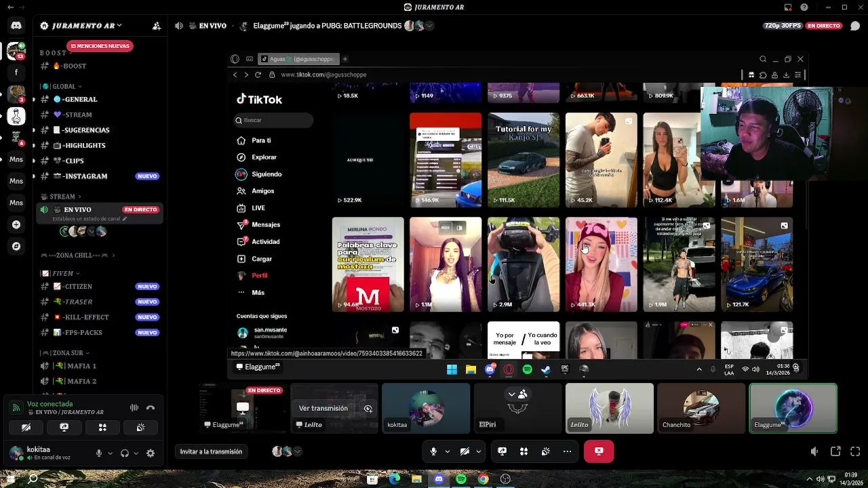Mute microphone in user panel
The image size is (868, 488).
coord(99,453)
